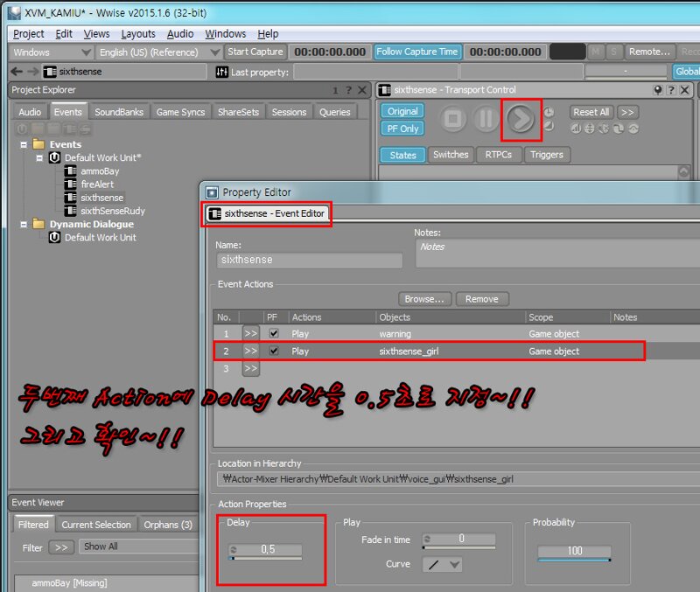Image resolution: width=700 pixels, height=592 pixels.
Task: Click the Dynamic Dialogue folder icon
Action: [38, 224]
